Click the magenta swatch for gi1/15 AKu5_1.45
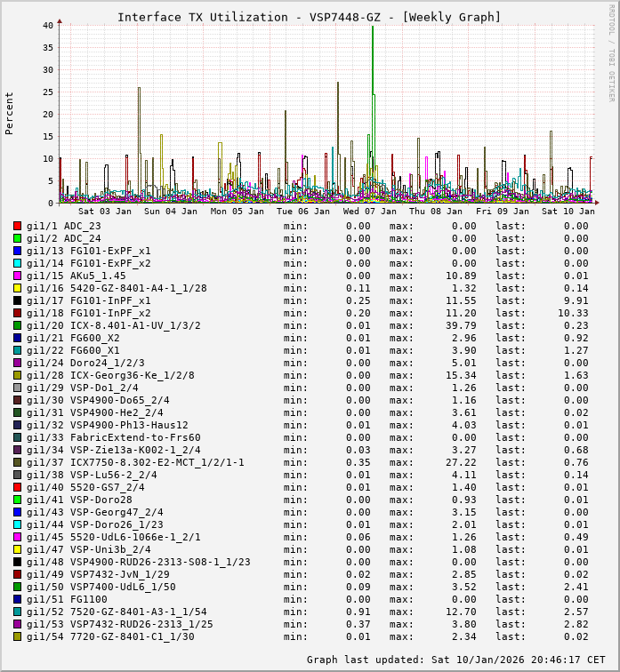Screen dimensions: 620x672 (x=17, y=276)
